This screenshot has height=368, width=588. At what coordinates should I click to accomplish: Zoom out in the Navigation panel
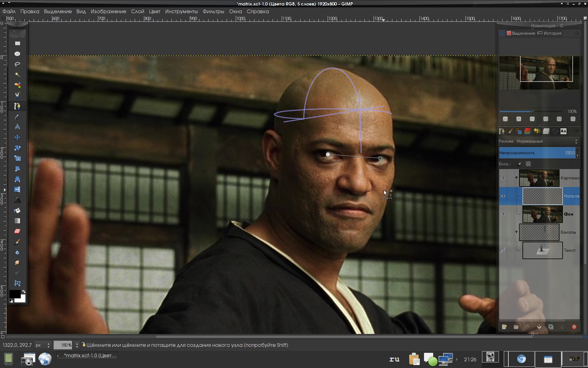pyautogui.click(x=505, y=119)
